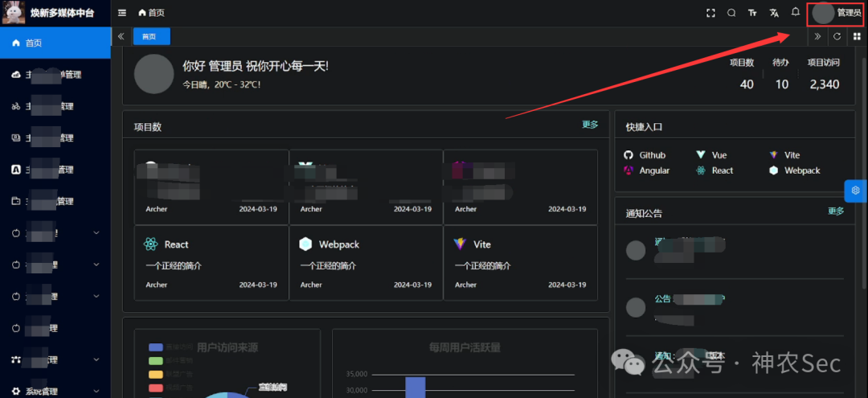This screenshot has height=398, width=868.
Task: Toggle fullscreen mode icon in header
Action: pos(710,13)
